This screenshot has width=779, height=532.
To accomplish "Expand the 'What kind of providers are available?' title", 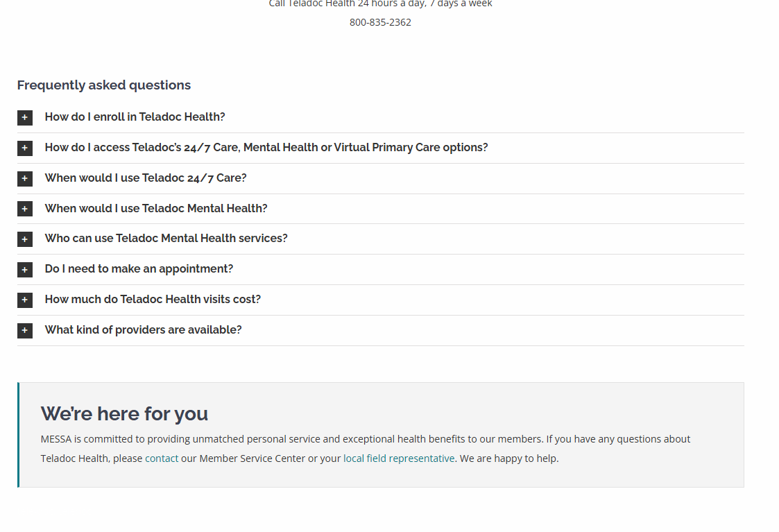I will pos(143,330).
